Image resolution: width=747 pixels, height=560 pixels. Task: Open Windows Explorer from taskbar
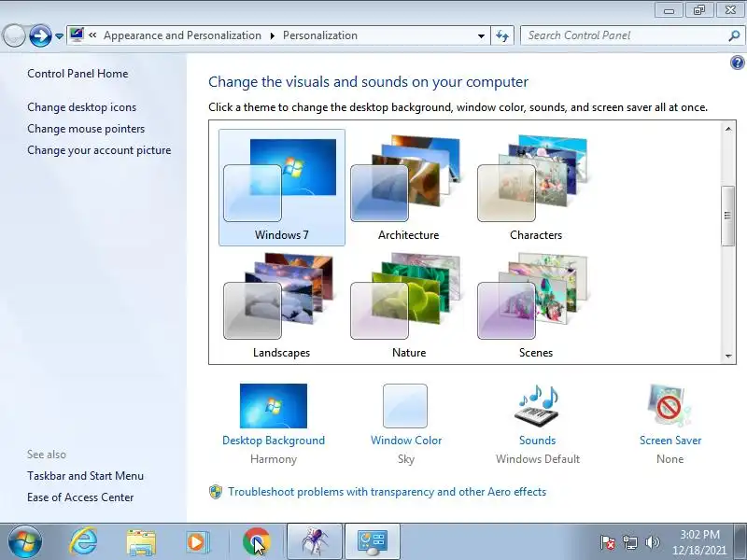point(141,542)
